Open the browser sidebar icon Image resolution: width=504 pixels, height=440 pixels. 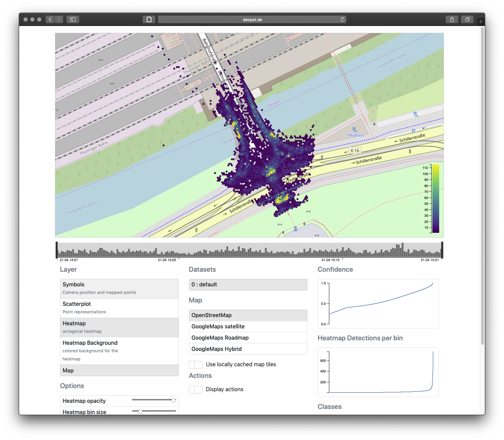pos(73,19)
